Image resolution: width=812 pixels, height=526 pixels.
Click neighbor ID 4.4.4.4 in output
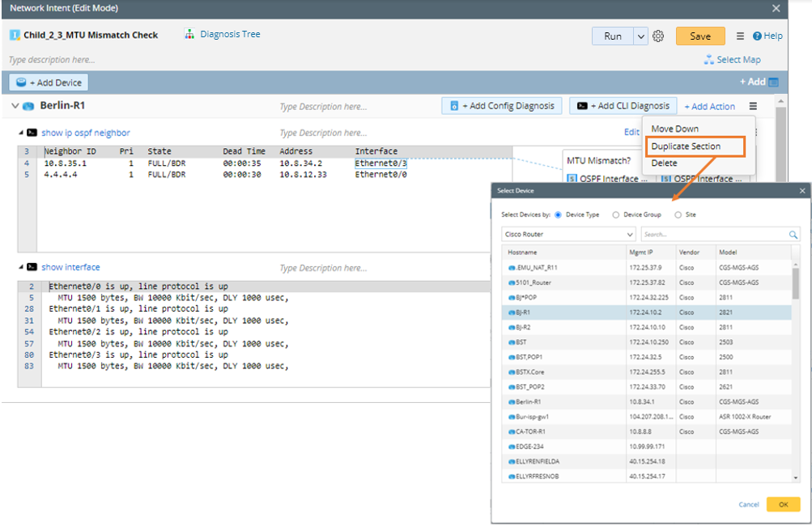point(61,175)
